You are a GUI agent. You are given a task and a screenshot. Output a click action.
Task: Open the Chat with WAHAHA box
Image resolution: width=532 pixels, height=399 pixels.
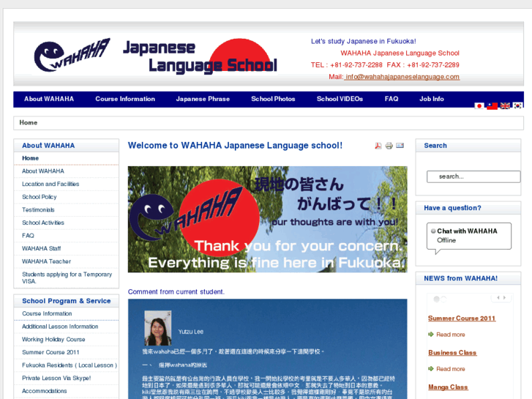point(469,236)
